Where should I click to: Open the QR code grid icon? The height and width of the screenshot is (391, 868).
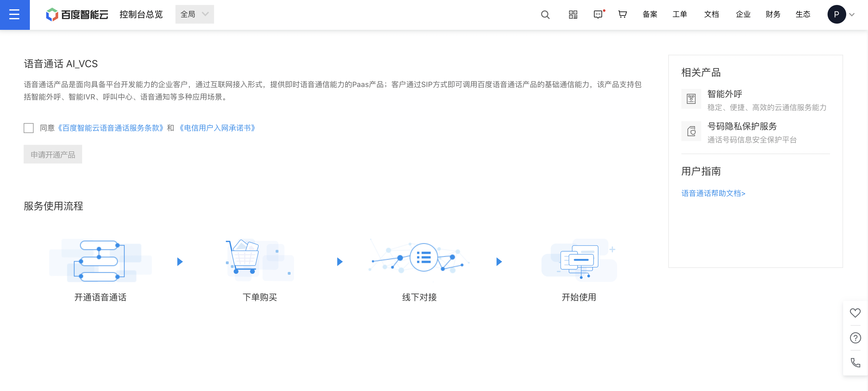[573, 15]
